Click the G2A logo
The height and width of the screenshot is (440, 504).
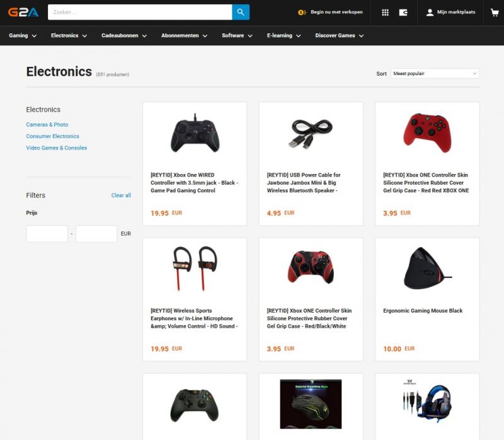(23, 12)
